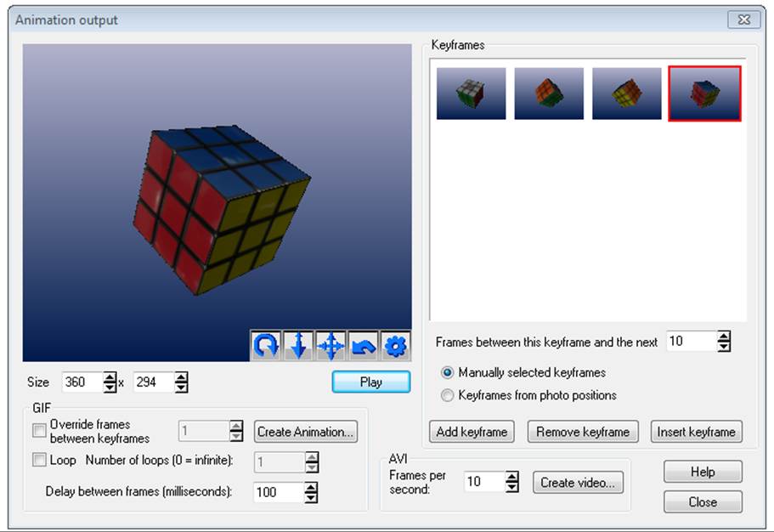Image resolution: width=774 pixels, height=532 pixels.
Task: Click the Create Animation button
Action: tap(306, 432)
